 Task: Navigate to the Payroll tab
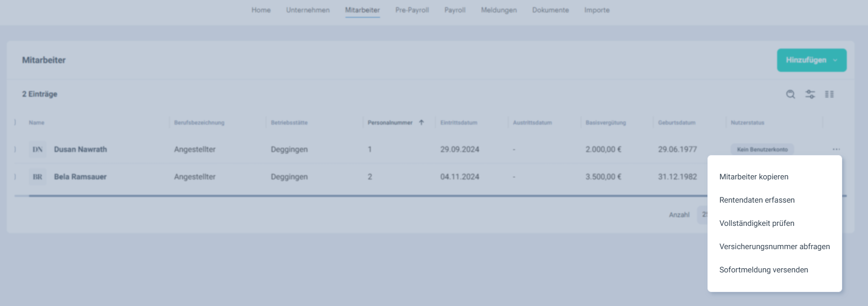455,10
